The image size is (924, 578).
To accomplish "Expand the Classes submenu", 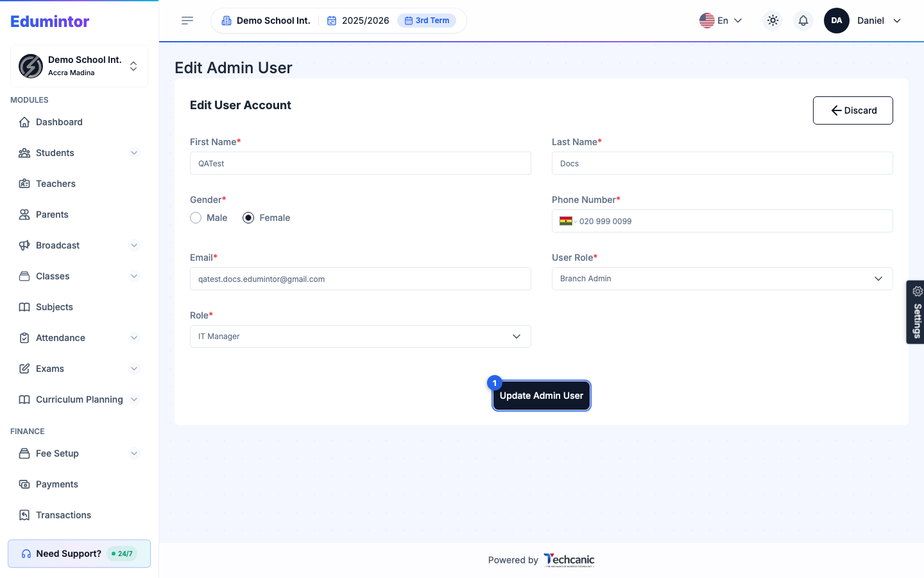I will [134, 276].
